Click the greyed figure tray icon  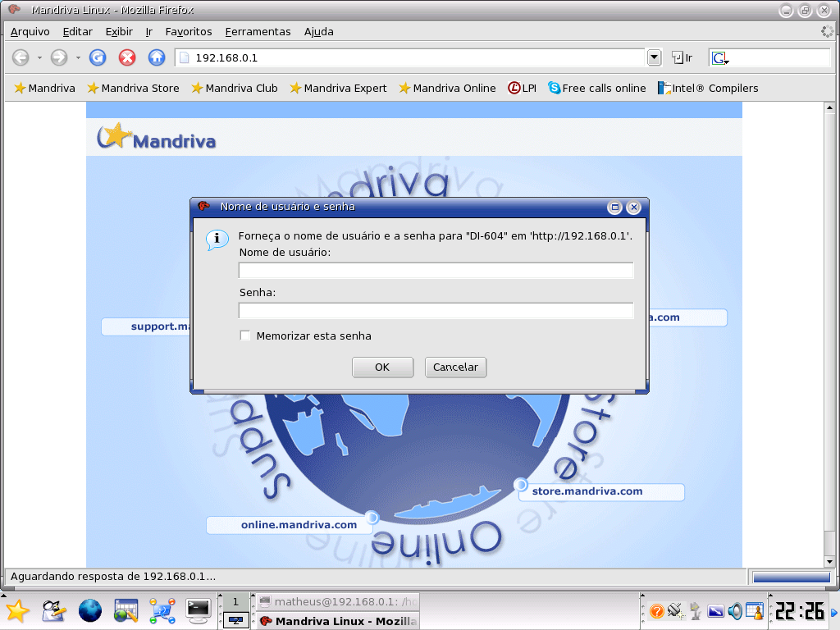point(696,611)
